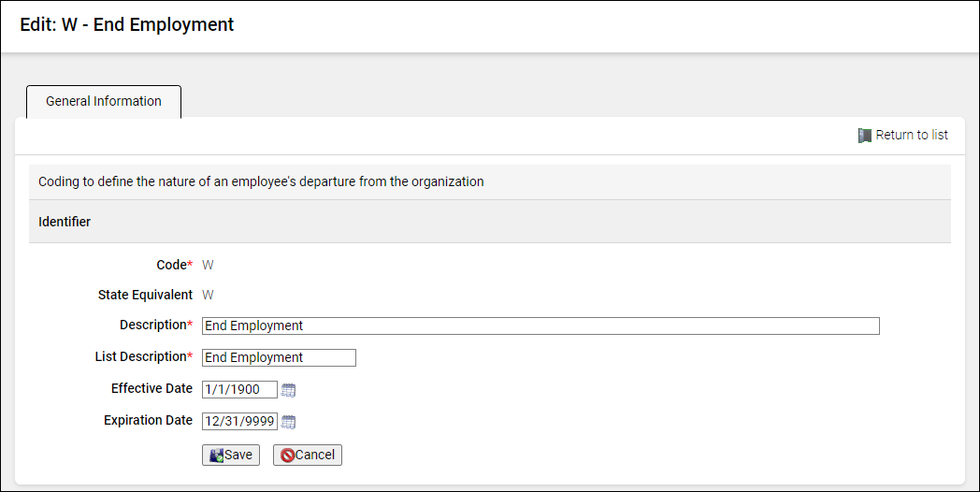This screenshot has height=492, width=980.
Task: Click the door icon beside Return to list
Action: coord(865,136)
